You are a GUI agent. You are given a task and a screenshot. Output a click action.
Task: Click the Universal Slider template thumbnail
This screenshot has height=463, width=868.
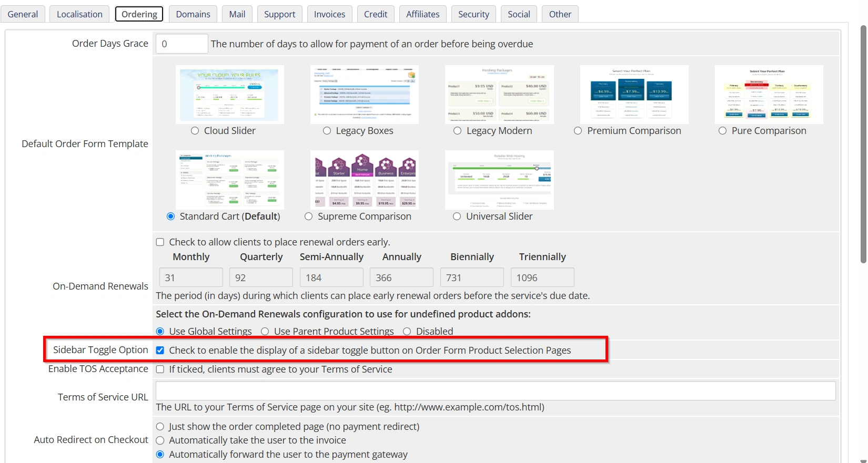pos(499,180)
